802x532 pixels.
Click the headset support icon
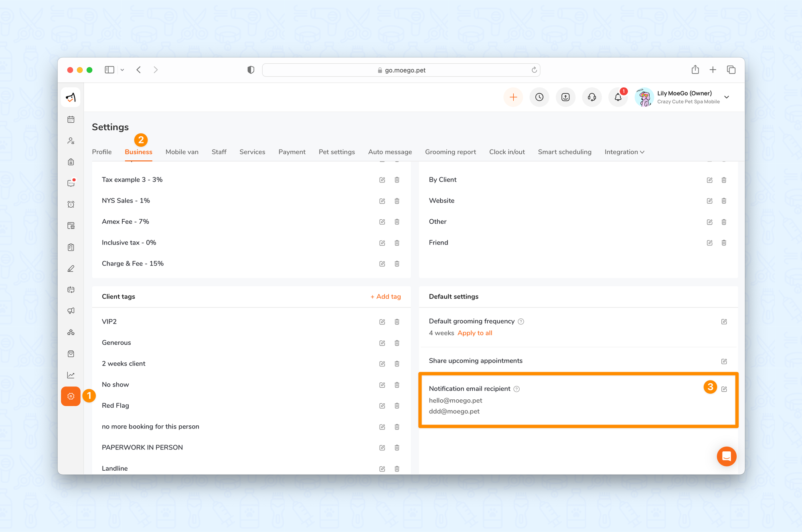point(592,97)
